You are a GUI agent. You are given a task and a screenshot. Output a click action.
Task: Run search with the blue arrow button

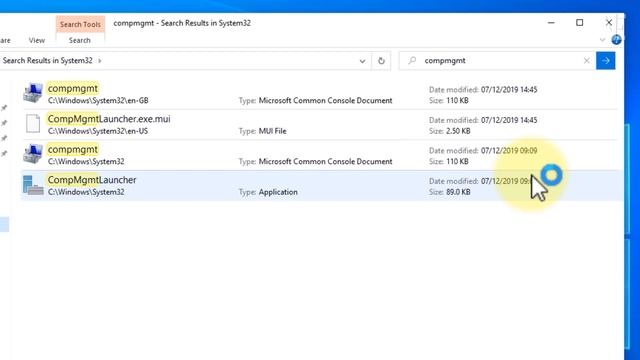pyautogui.click(x=605, y=61)
